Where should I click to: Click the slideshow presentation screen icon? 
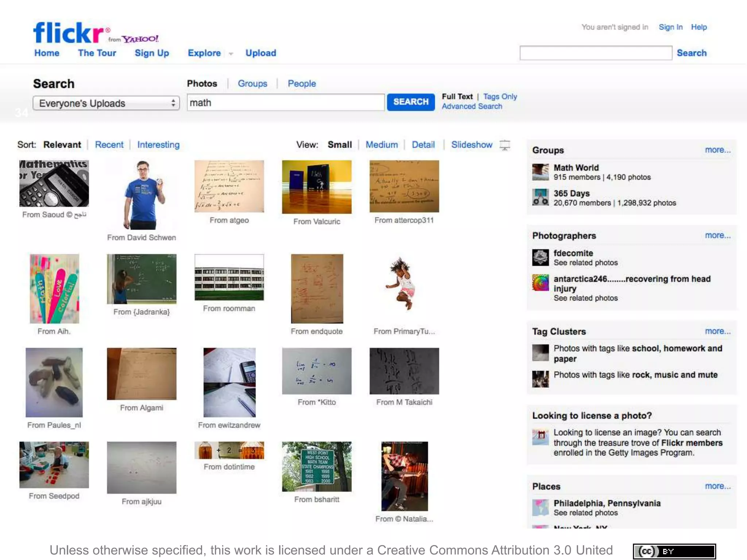[505, 145]
